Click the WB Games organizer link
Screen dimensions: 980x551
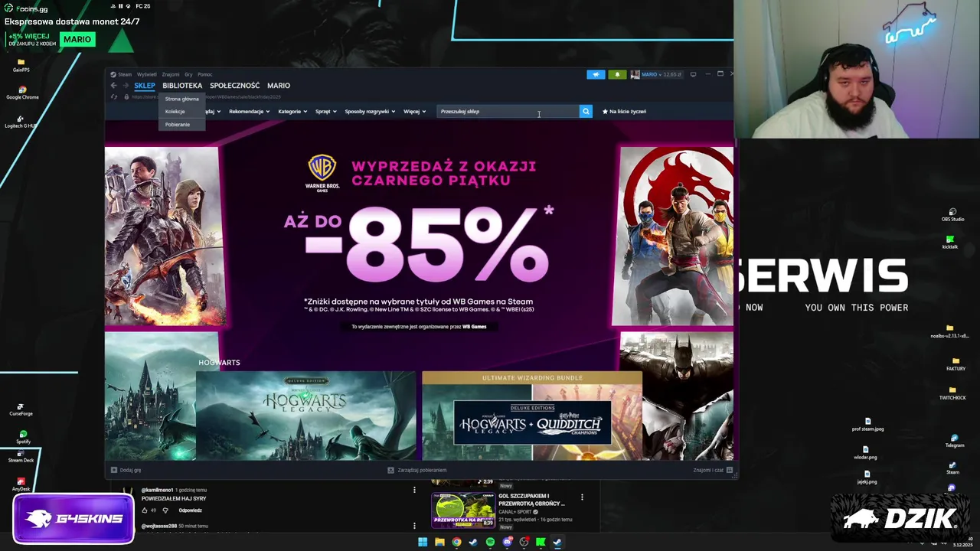(475, 327)
